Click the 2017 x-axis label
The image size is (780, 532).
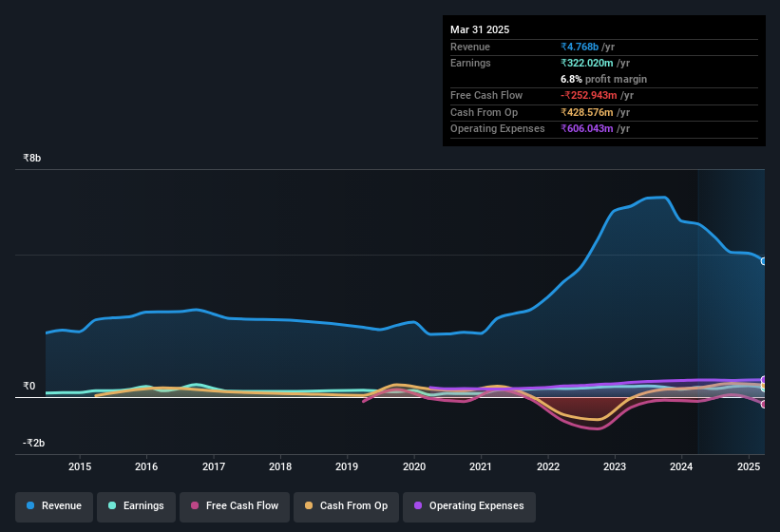click(214, 466)
